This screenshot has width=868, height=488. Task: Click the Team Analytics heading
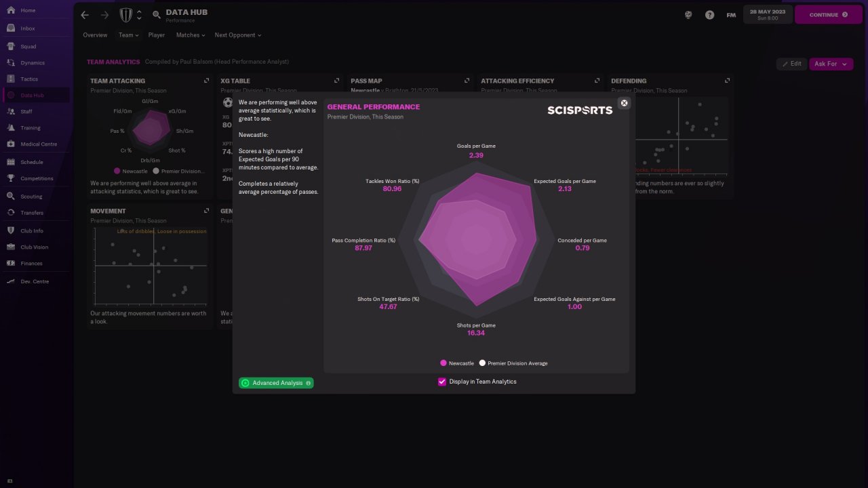pyautogui.click(x=113, y=62)
